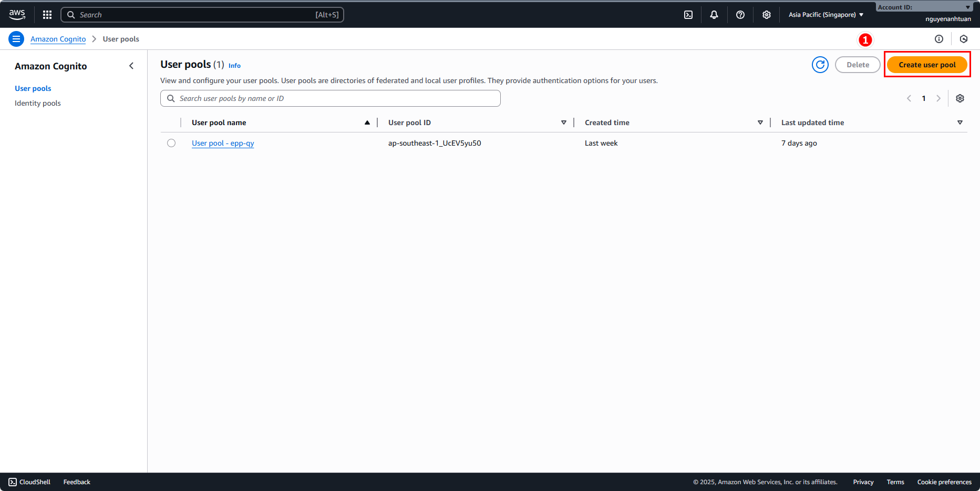Click the Create user pool button
Viewport: 980px width, 491px height.
click(x=927, y=65)
